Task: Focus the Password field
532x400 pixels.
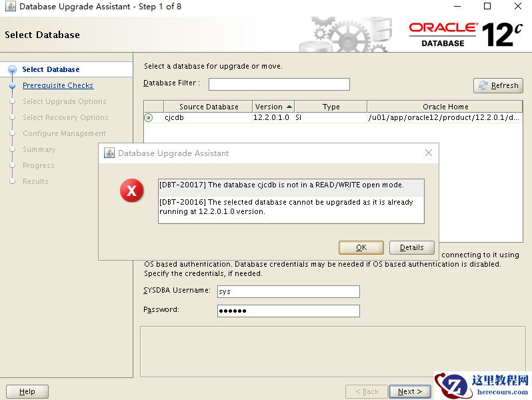Action: coord(289,311)
